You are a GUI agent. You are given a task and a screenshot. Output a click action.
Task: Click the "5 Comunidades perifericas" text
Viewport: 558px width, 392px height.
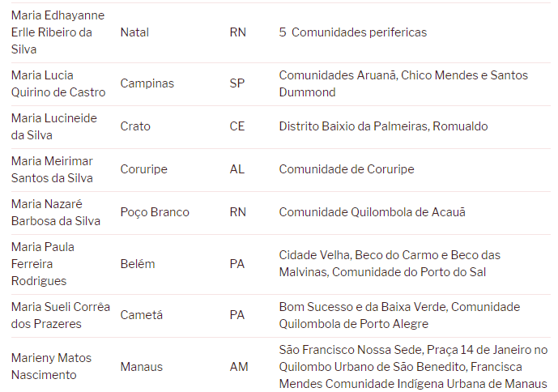click(x=352, y=32)
